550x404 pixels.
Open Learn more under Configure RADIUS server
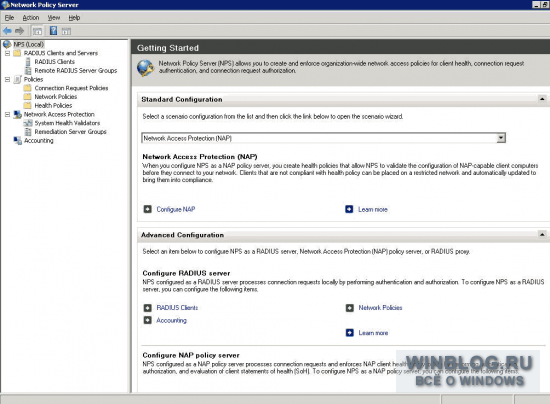point(373,333)
